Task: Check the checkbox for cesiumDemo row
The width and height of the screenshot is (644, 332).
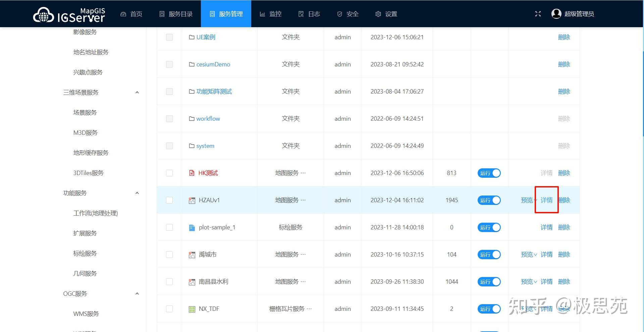Action: (169, 64)
